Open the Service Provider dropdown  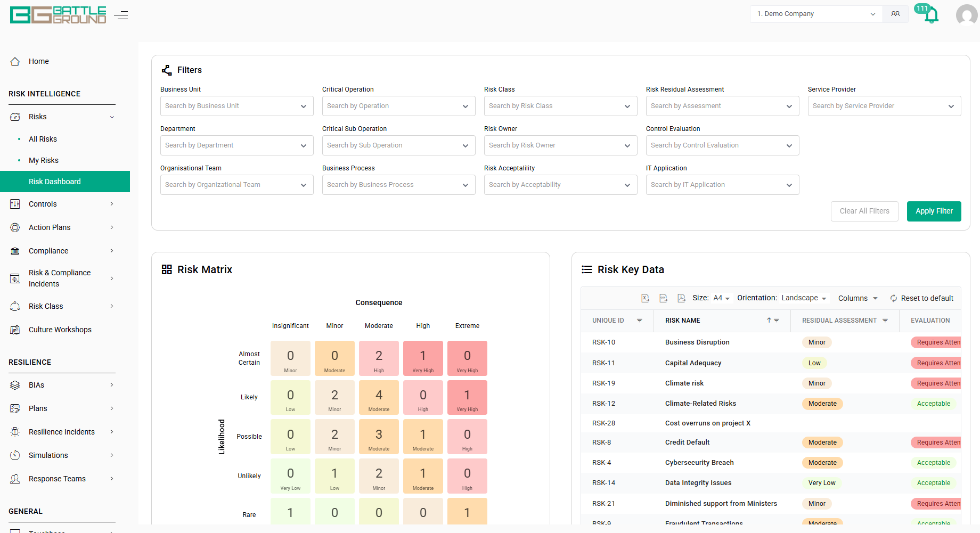pos(885,106)
